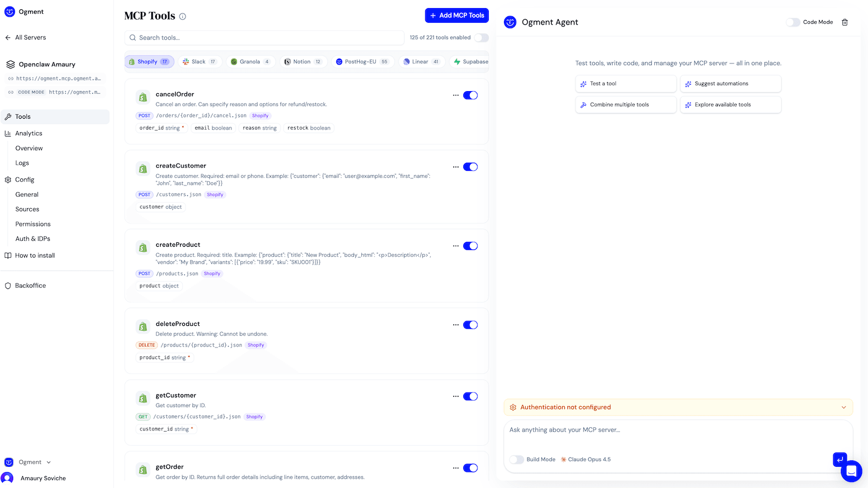
Task: Choose the Suggest automations suggestion
Action: click(x=731, y=84)
